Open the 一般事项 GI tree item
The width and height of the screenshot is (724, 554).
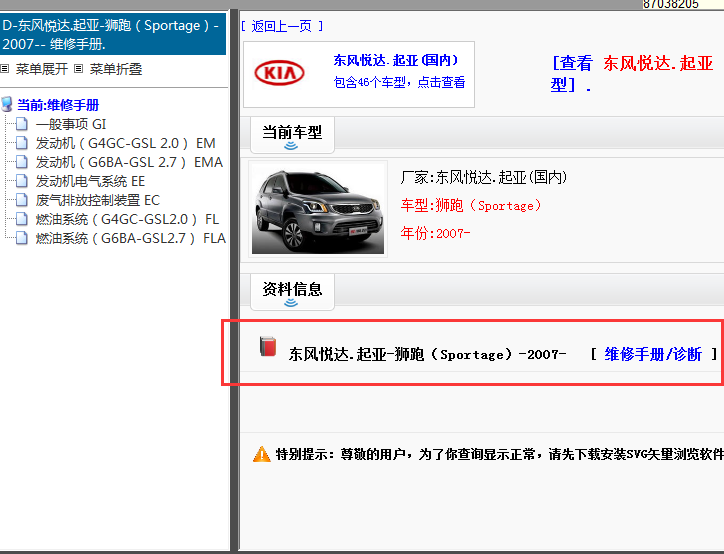(71, 124)
